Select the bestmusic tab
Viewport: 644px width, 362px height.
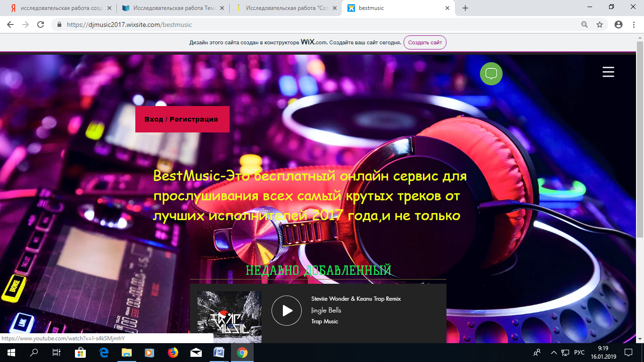398,8
